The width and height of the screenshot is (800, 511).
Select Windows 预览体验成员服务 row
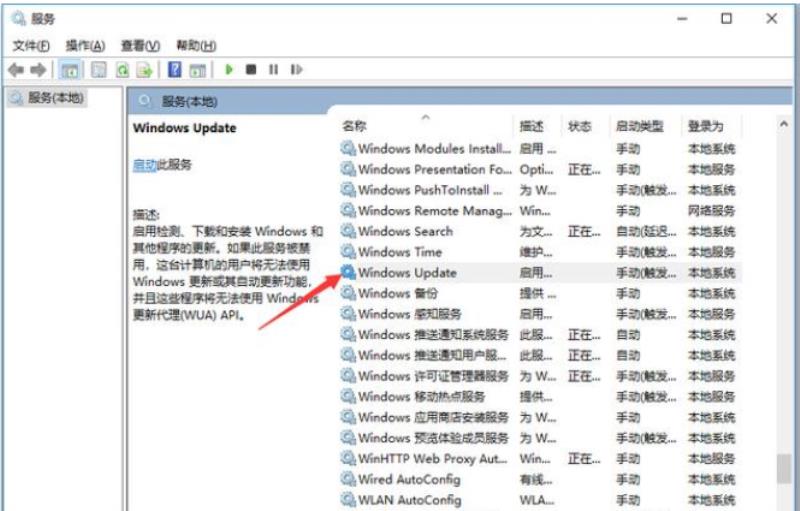pos(539,438)
